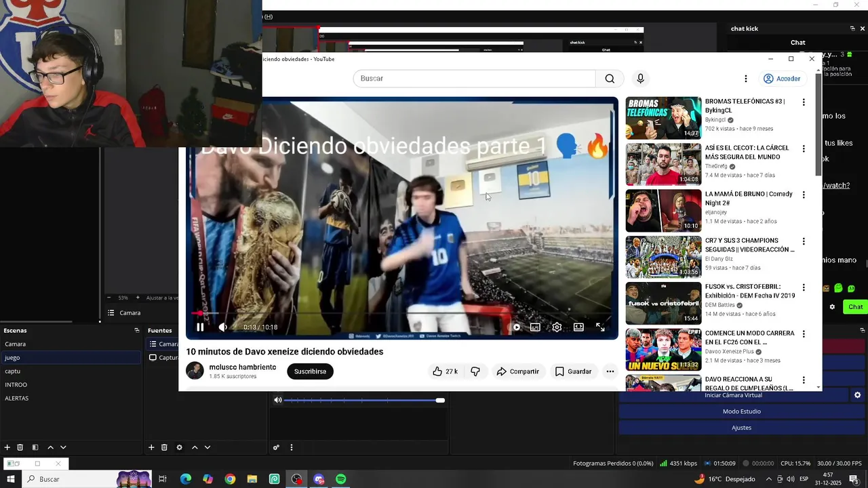The image size is (868, 488).
Task: Open virtual camera settings gear
Action: click(857, 395)
